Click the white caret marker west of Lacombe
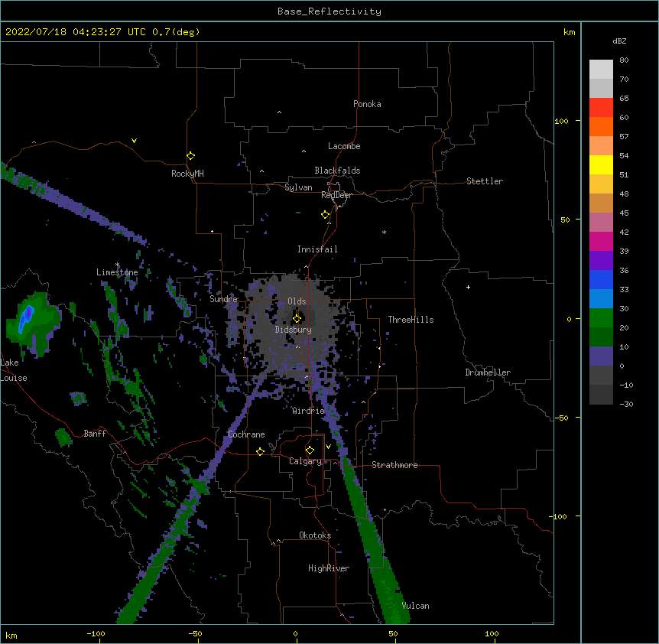659x644 pixels. 304,151
